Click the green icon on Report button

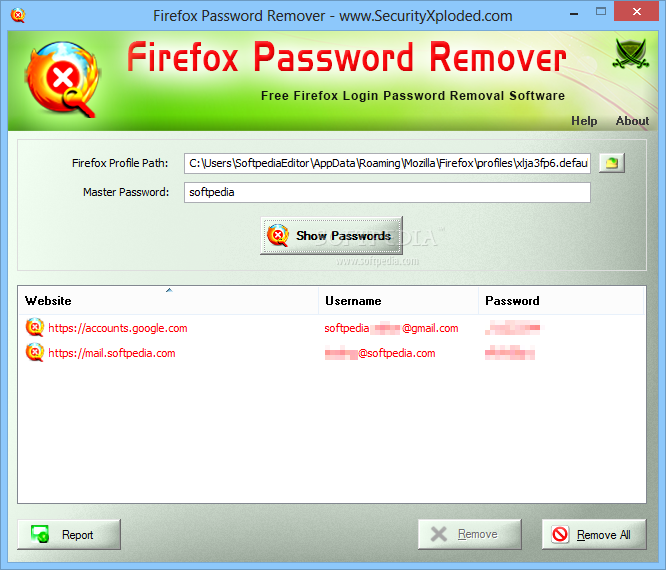point(40,534)
